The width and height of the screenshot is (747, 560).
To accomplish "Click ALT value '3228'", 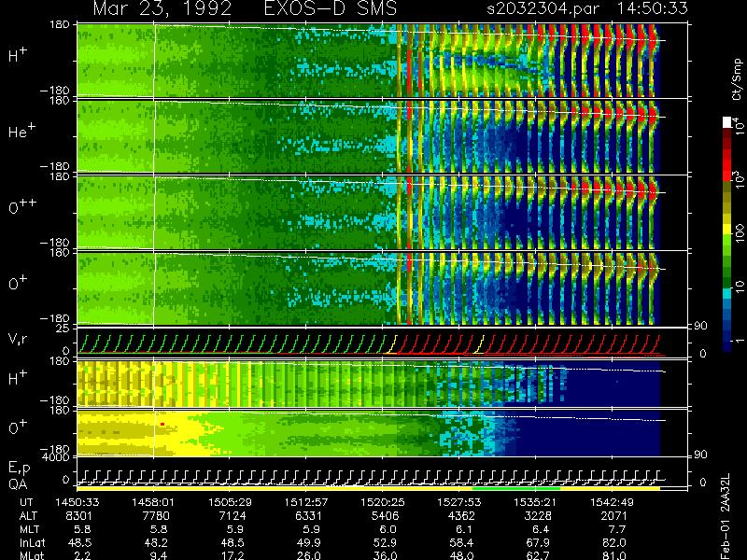I will pos(538,516).
